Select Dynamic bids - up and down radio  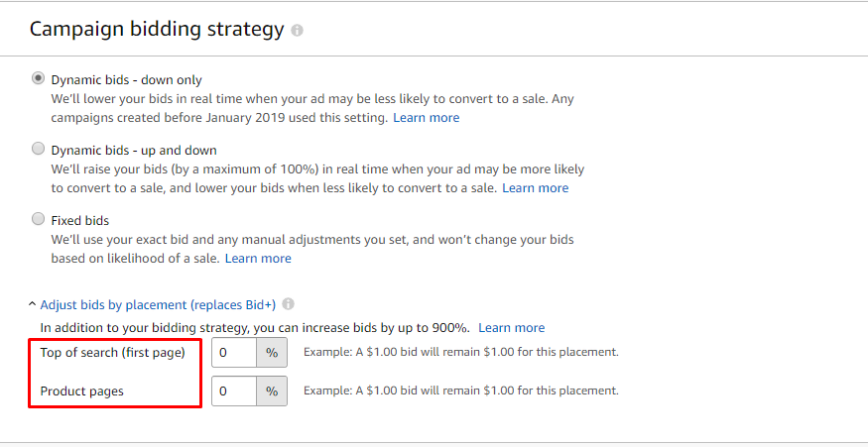pos(39,150)
